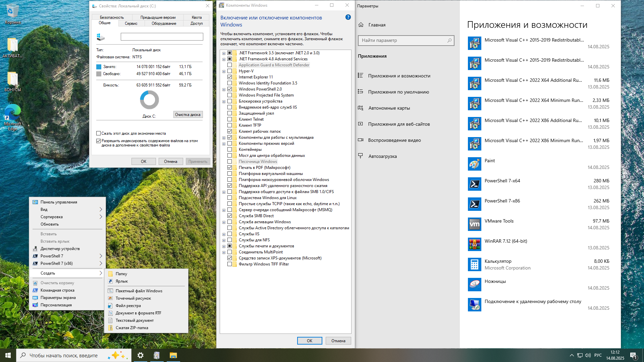644x362 pixels.
Task: Click the help question mark icon in Компоненты Windows
Action: click(348, 17)
